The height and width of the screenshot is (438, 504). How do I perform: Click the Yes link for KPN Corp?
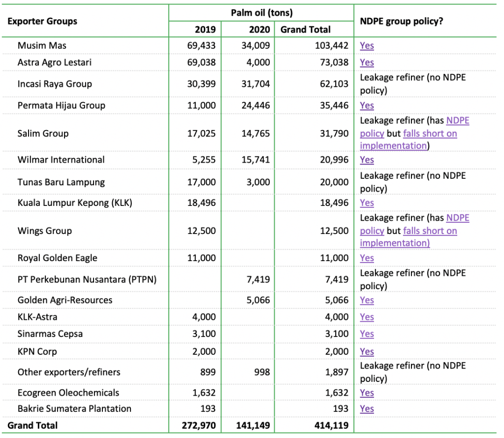[x=367, y=351]
